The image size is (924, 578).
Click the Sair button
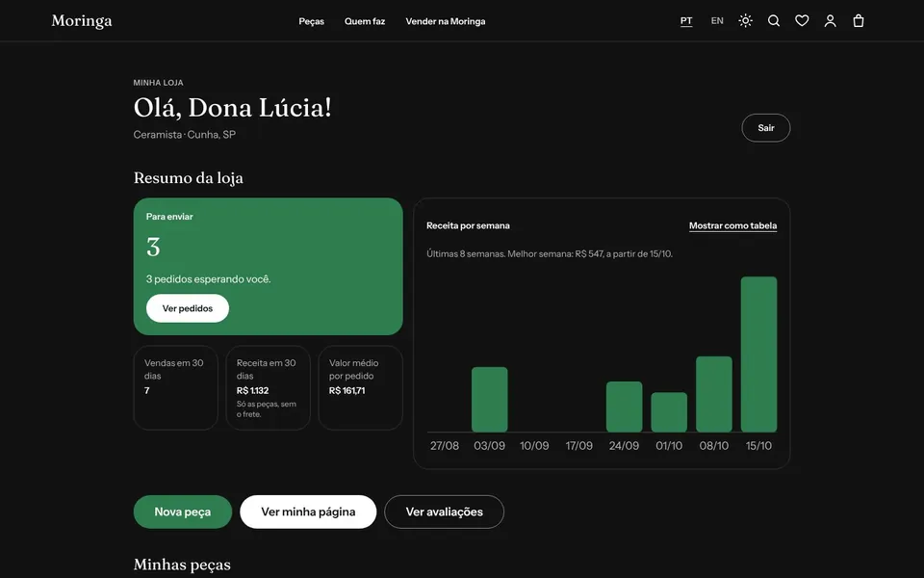[x=766, y=128]
